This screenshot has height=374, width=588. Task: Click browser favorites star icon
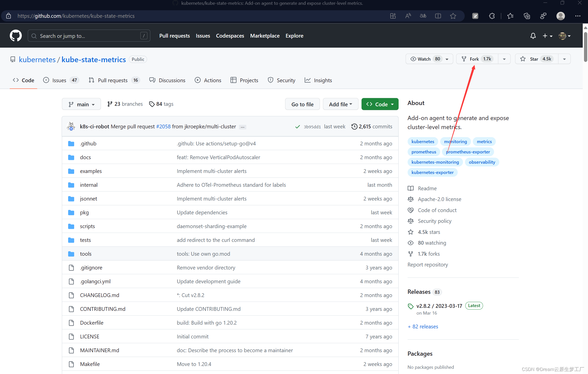pos(453,16)
